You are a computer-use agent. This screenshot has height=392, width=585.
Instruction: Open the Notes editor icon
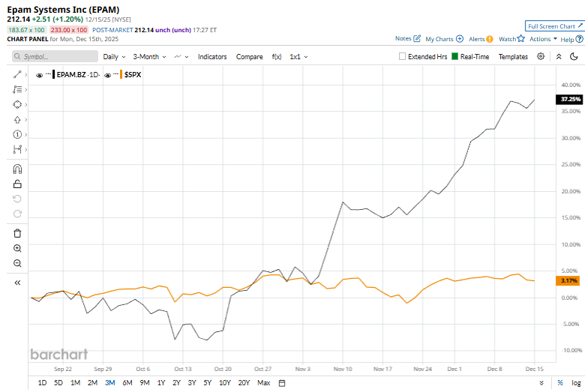tap(417, 38)
